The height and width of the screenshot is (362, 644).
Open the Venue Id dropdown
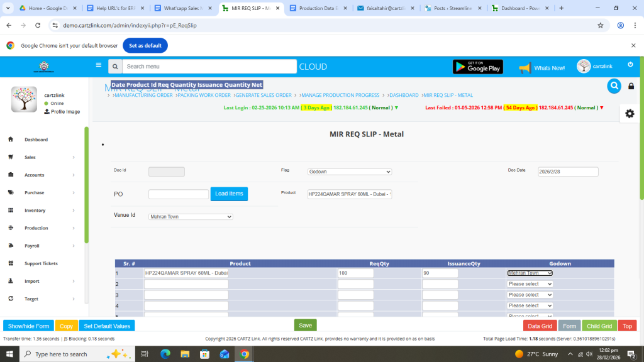[191, 217]
